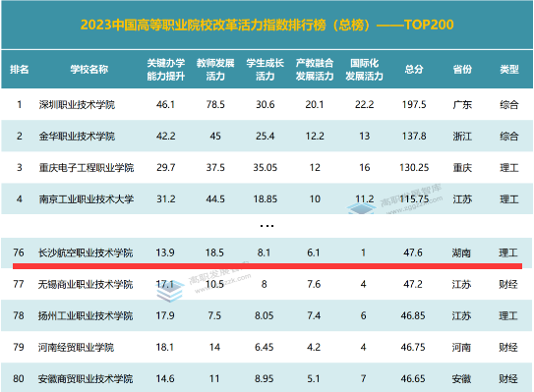The image size is (534, 392).
Task: Select the 总分 column header
Action: click(x=414, y=70)
